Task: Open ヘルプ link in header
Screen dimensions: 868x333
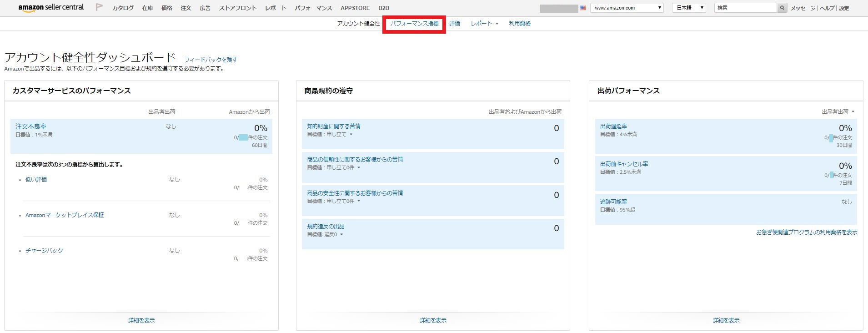Action: tap(827, 8)
